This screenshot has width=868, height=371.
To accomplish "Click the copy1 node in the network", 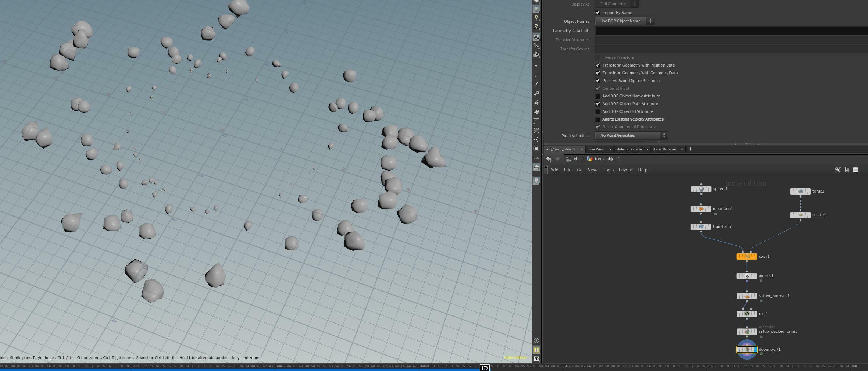I will tap(747, 257).
